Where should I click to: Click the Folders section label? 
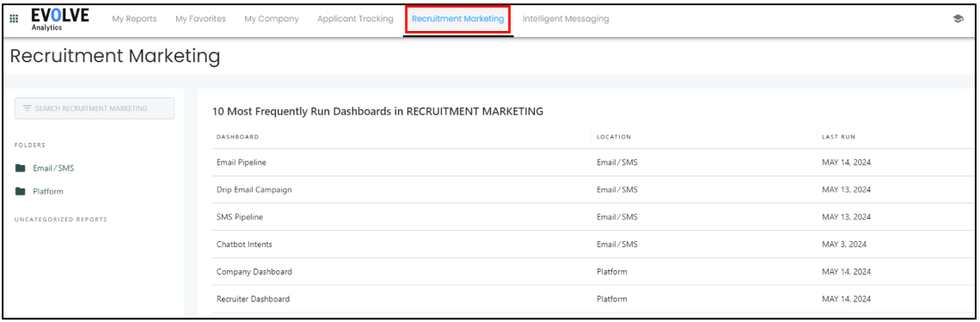click(29, 145)
